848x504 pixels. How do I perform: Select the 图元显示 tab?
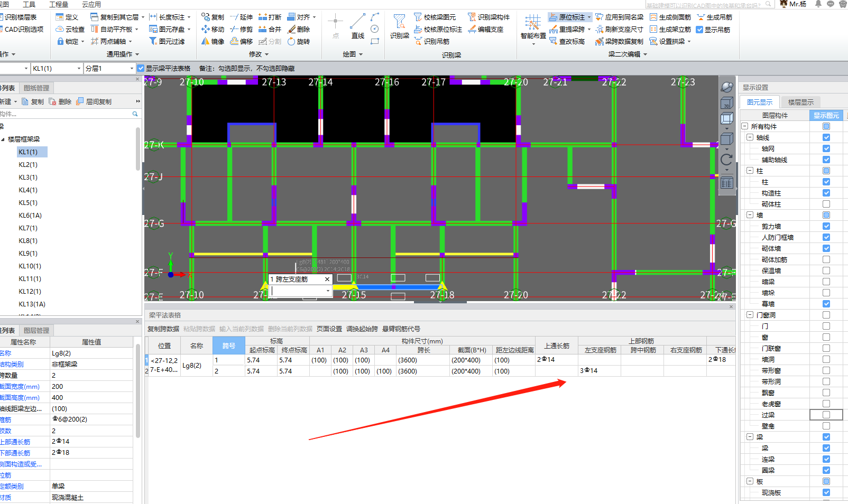coord(760,102)
